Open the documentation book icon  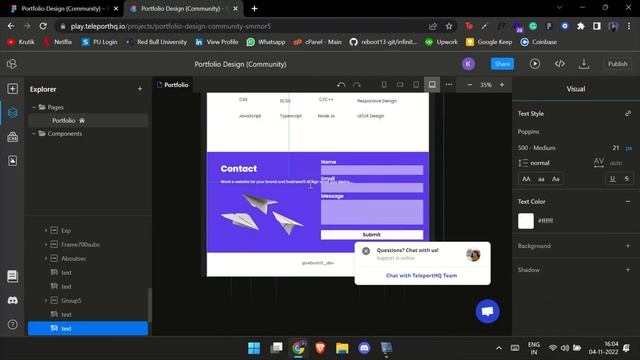click(x=12, y=276)
